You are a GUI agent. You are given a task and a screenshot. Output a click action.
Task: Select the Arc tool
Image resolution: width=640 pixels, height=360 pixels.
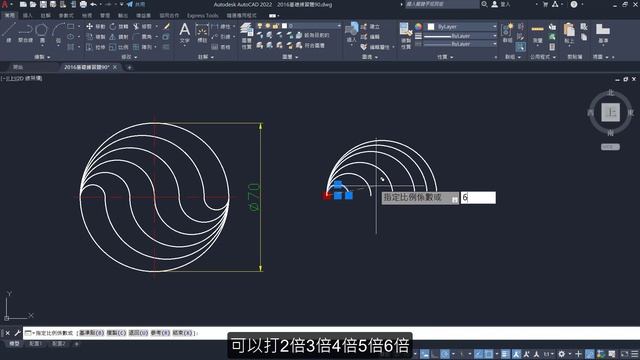coord(58,32)
